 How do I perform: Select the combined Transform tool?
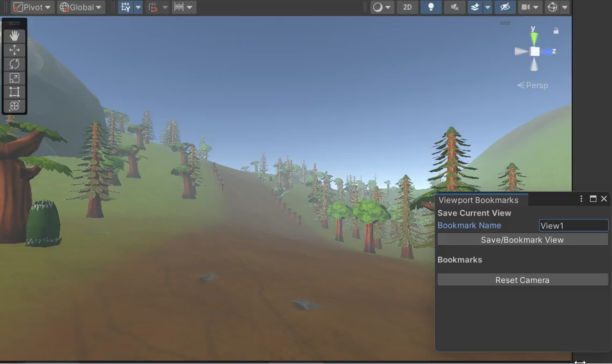point(14,106)
